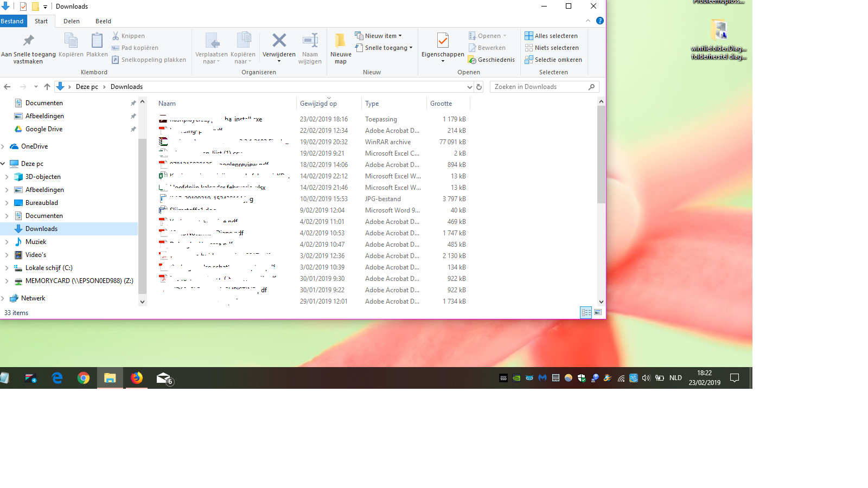Pin folder to Snelle toegang

point(28,48)
